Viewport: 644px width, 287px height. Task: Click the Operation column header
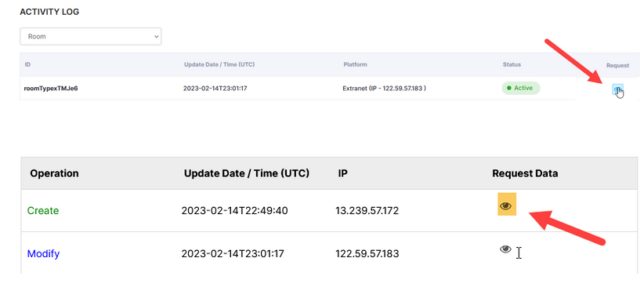(x=54, y=173)
